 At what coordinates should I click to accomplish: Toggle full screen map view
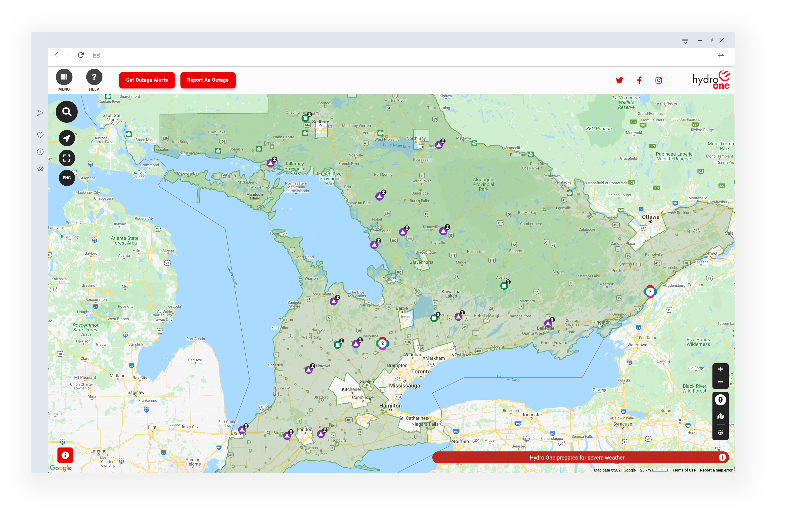(x=67, y=158)
